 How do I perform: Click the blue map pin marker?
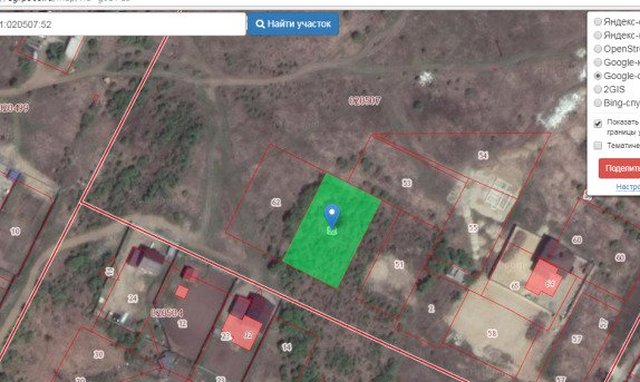tap(332, 215)
